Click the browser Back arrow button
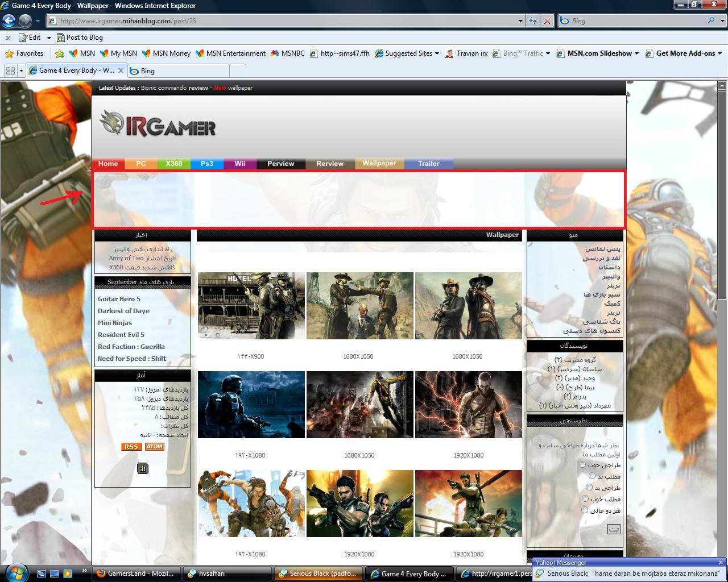Screen dimensions: 728x582 (9, 21)
